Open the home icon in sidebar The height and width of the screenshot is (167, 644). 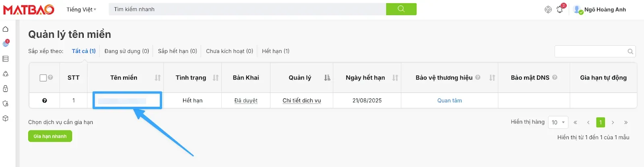(x=6, y=29)
